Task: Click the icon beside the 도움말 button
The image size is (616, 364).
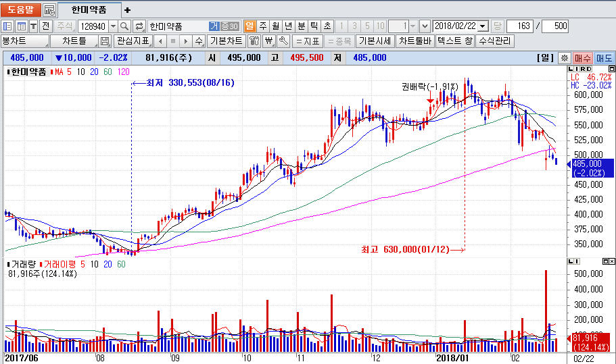Action: tap(49, 10)
